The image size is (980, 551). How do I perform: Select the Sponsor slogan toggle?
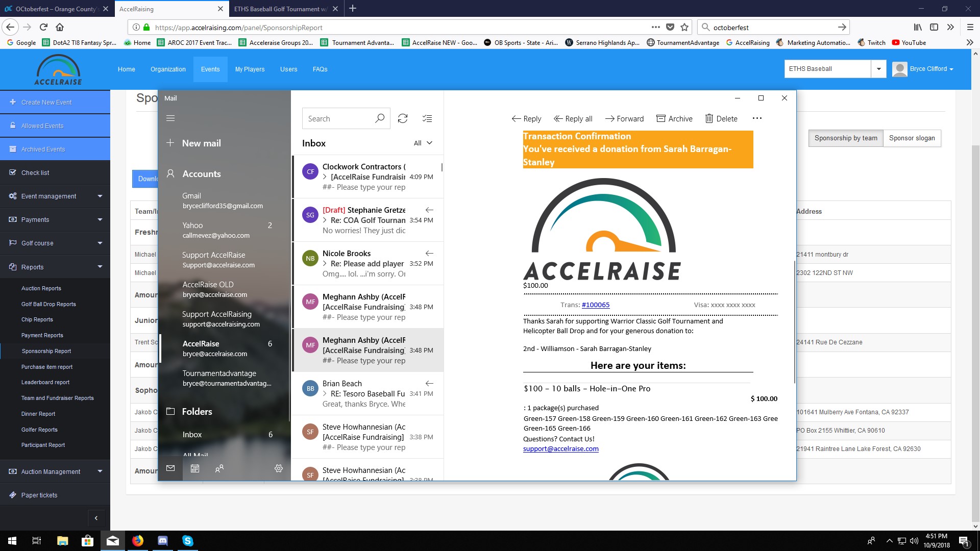click(x=912, y=138)
